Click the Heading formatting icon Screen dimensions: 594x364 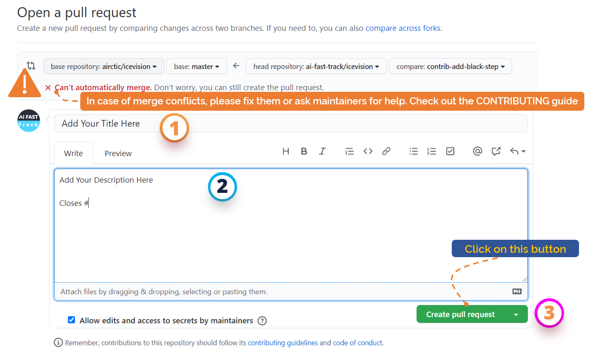(x=286, y=151)
